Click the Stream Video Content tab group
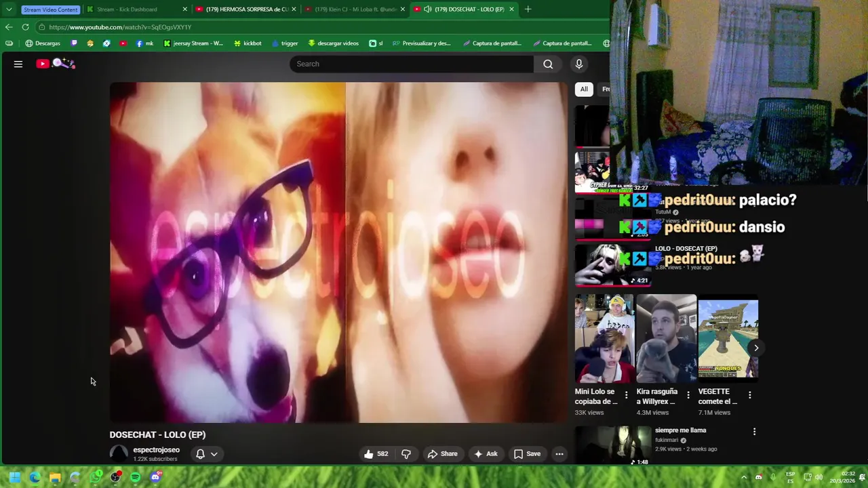 51,9
